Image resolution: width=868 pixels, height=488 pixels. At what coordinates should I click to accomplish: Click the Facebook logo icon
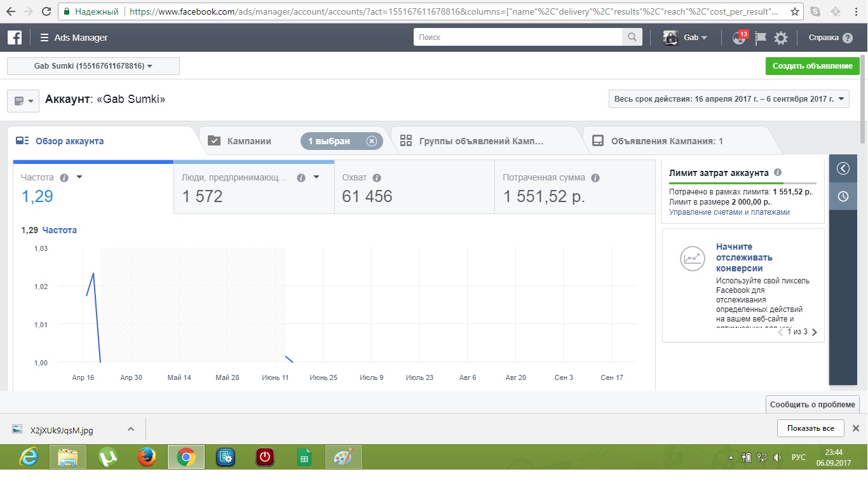[15, 37]
